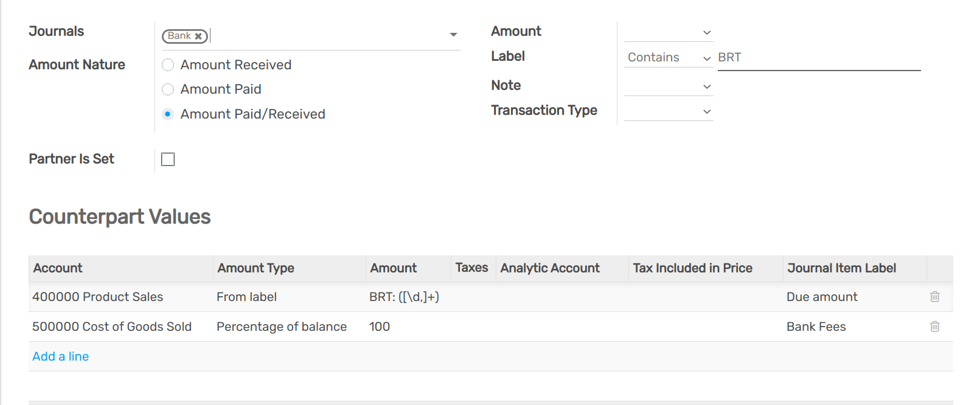The height and width of the screenshot is (405, 980).
Task: Sort by Tax Included in Price header
Action: click(x=706, y=268)
